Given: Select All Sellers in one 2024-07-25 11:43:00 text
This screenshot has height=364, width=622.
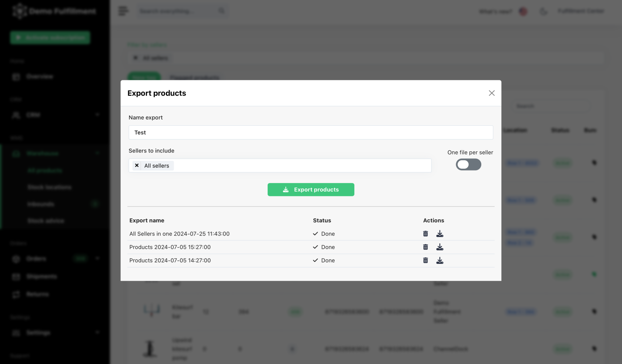Looking at the screenshot, I should 179,234.
